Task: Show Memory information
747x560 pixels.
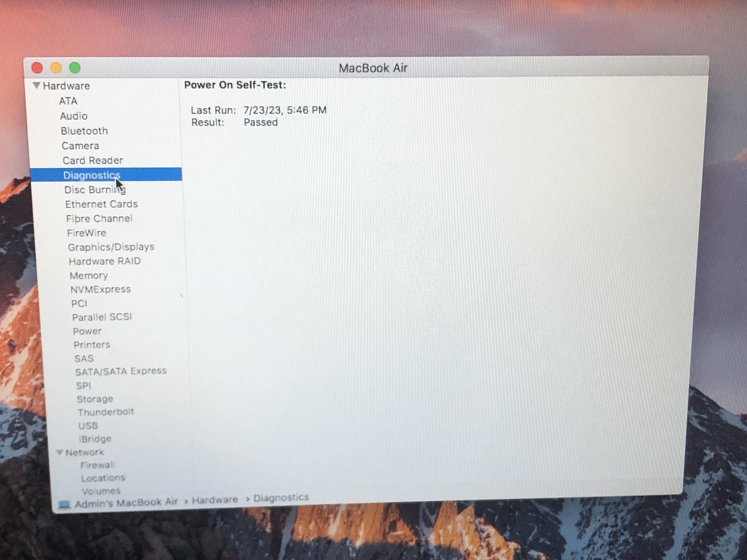Action: tap(89, 276)
